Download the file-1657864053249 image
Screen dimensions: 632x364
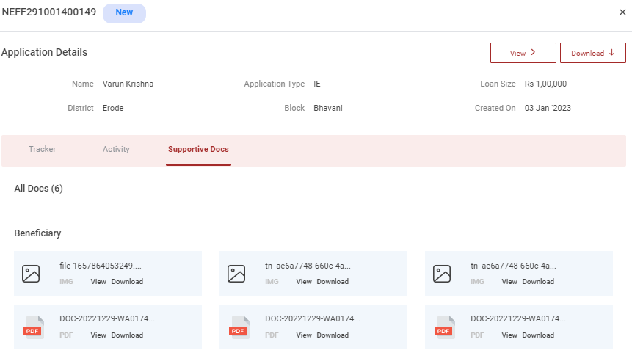point(127,282)
